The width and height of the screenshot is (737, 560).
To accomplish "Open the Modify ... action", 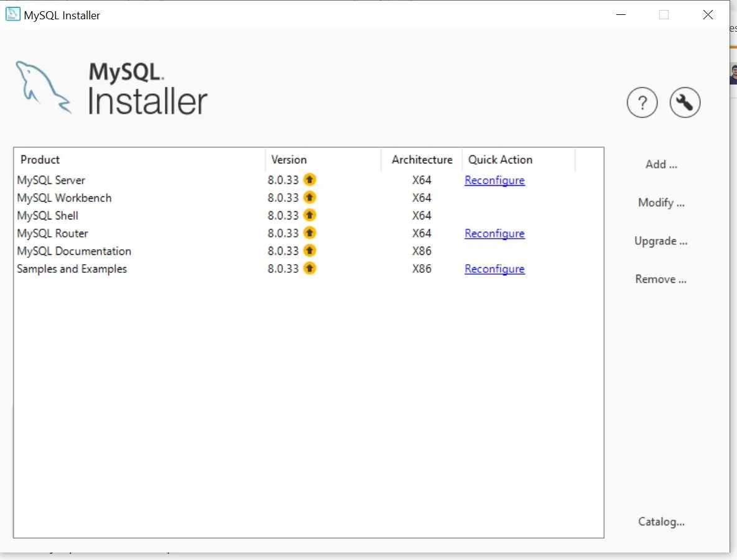I will coord(661,203).
